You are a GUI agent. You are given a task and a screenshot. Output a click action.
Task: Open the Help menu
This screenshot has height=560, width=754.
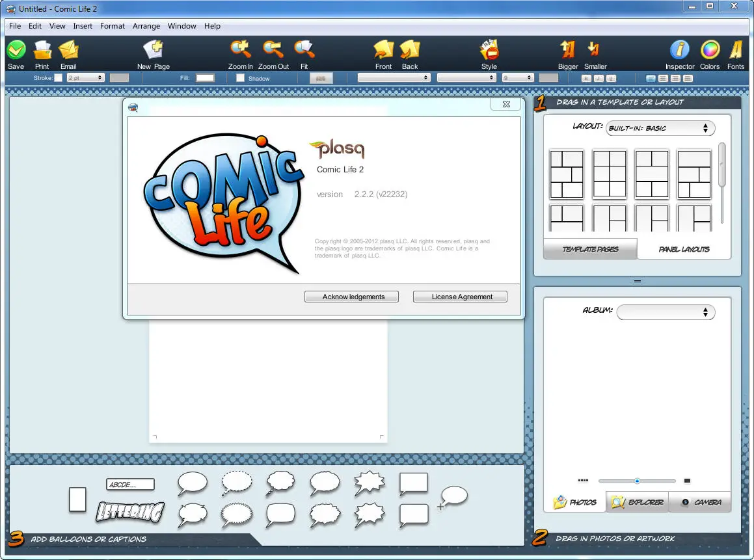[x=212, y=26]
